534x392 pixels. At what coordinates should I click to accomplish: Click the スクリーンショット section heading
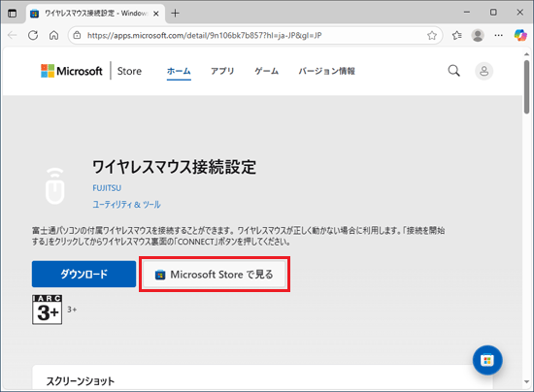point(81,381)
